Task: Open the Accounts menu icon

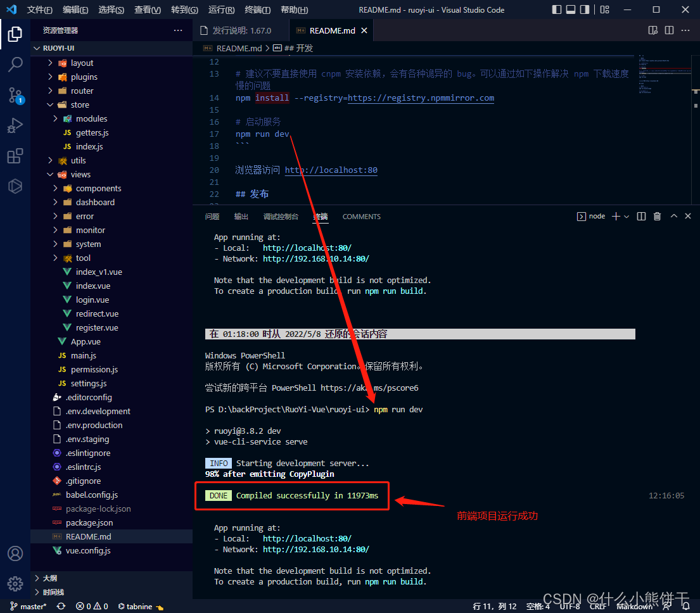Action: click(15, 553)
